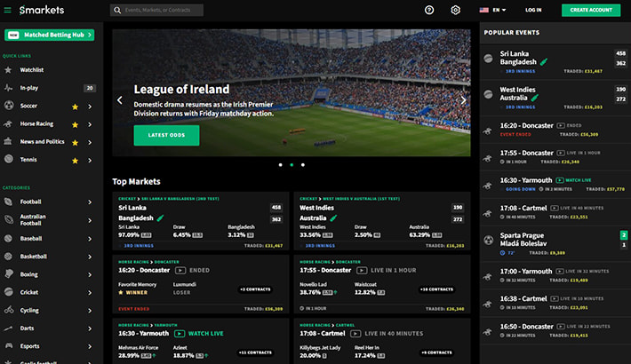Image resolution: width=631 pixels, height=364 pixels.
Task: Expand the Basketball category chevron
Action: [x=90, y=257]
